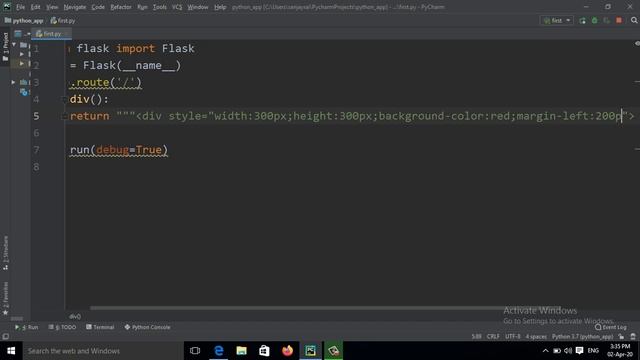Open Python 3.7 interpreter selector
640x360 pixels.
(x=582, y=337)
